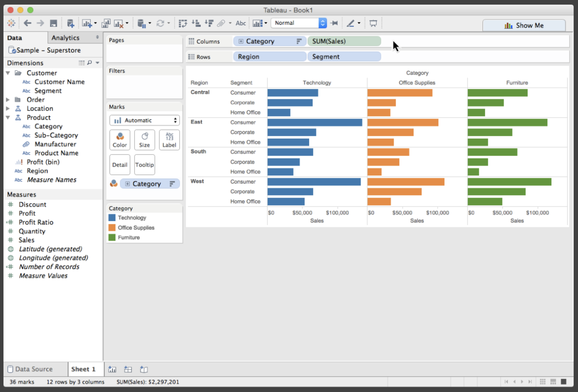Viewport: 578px width, 392px height.
Task: Open the Data Source tab
Action: point(34,369)
